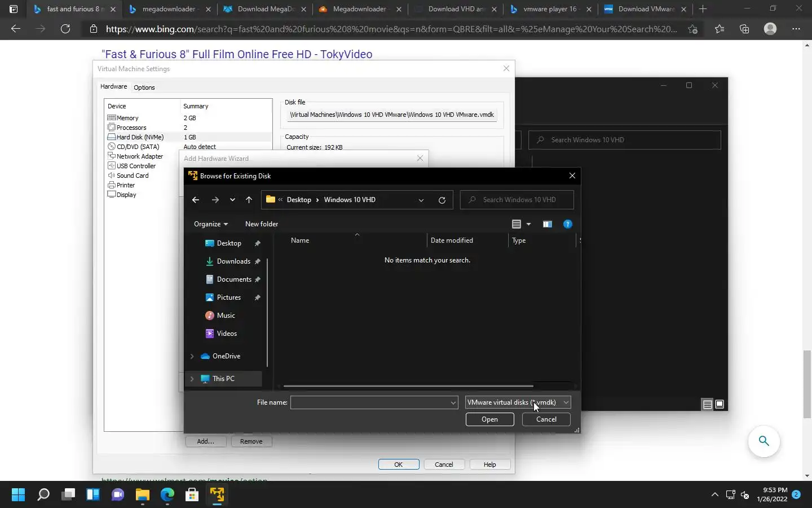Image resolution: width=812 pixels, height=508 pixels.
Task: Switch to the Hardware tab
Action: tap(113, 86)
